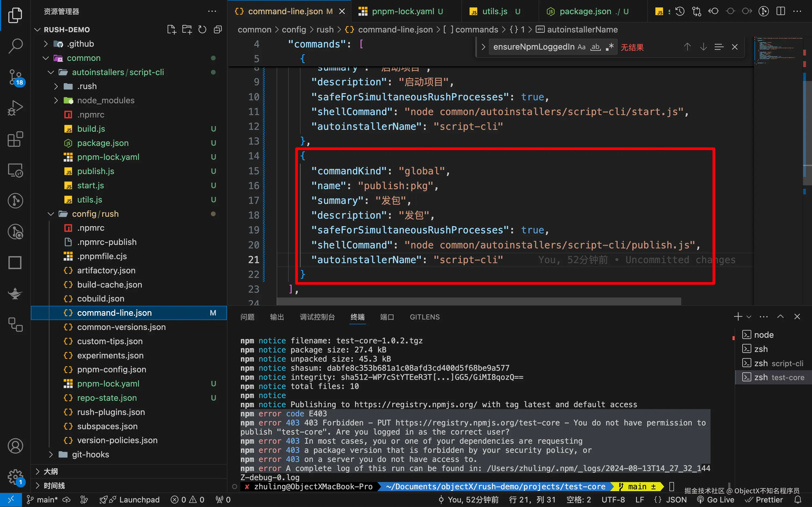The width and height of the screenshot is (812, 507).
Task: Open Run and Debug view
Action: (x=15, y=108)
